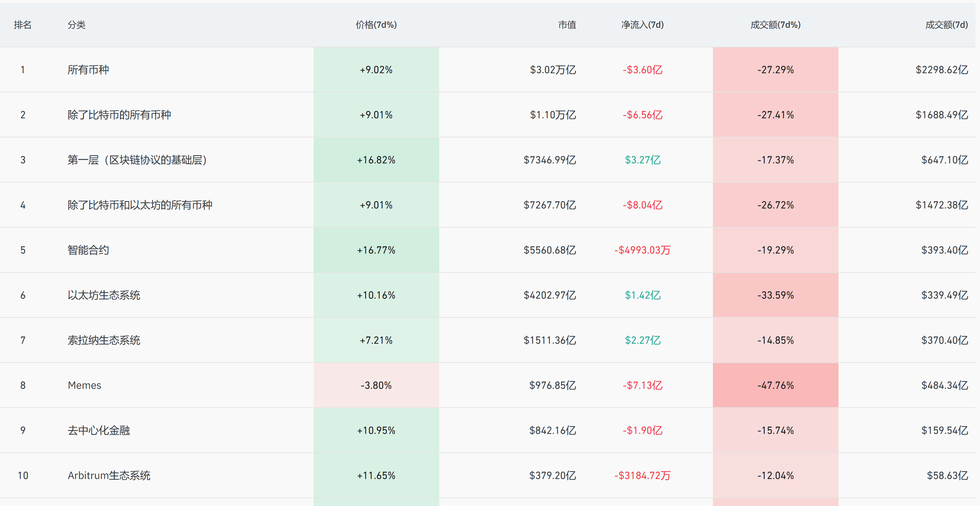
Task: Click net inflow $1.42亿
Action: point(642,295)
